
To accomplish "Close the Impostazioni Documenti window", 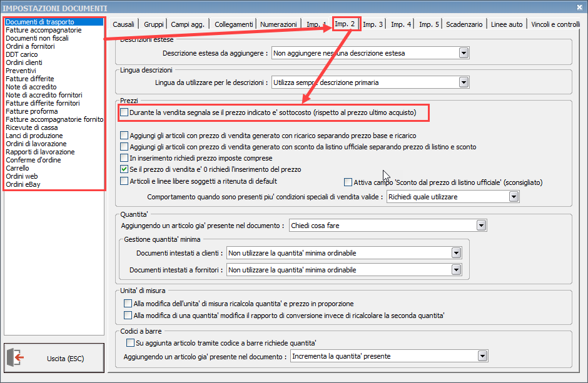I will click(579, 7).
